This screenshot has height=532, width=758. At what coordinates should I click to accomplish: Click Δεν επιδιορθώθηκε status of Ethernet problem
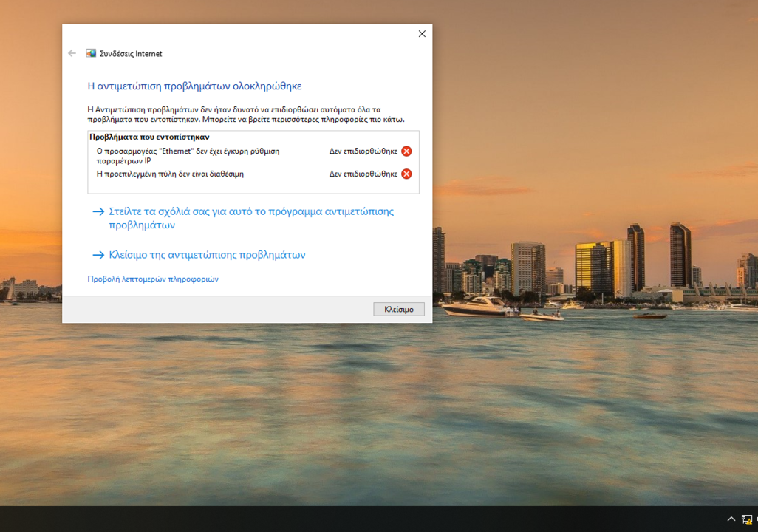point(363,151)
